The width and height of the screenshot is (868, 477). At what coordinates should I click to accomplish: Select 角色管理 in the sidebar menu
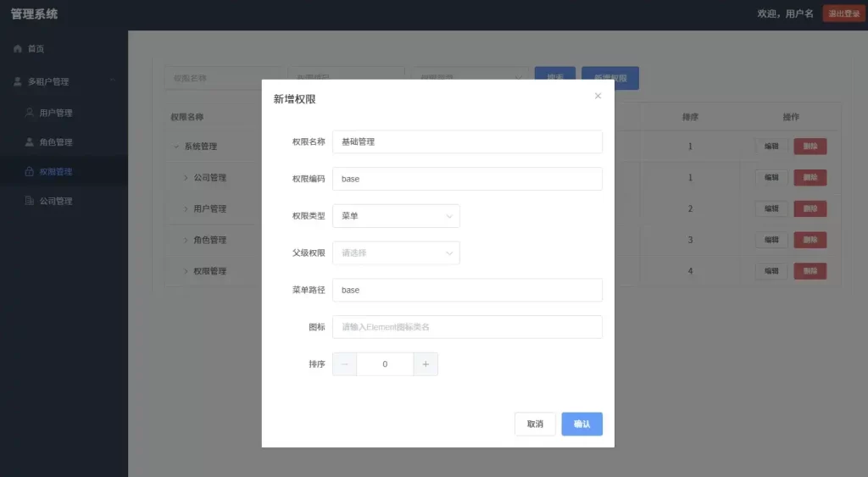[56, 142]
